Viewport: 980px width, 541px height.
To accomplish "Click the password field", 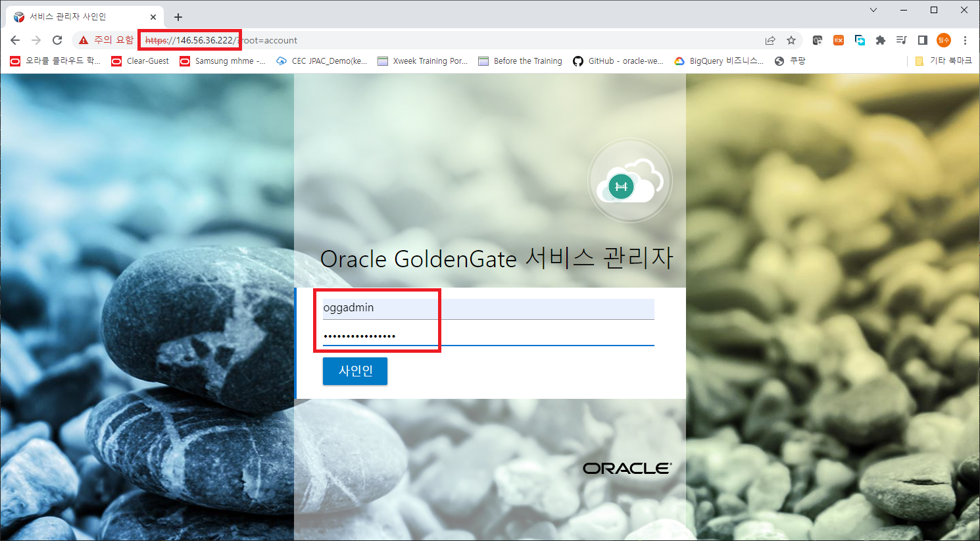I will click(x=488, y=334).
